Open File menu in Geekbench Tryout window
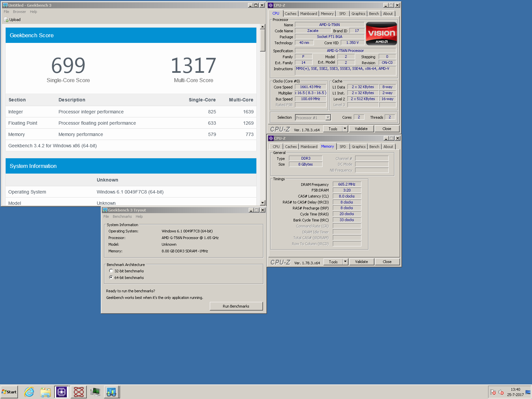532x399 pixels. (106, 216)
